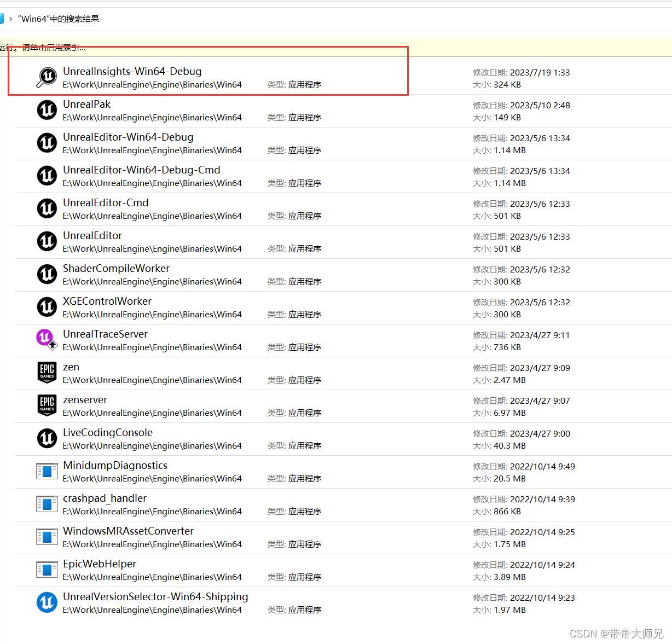Select the XGEControlWorker file name
This screenshot has width=672, height=644.
tap(107, 301)
